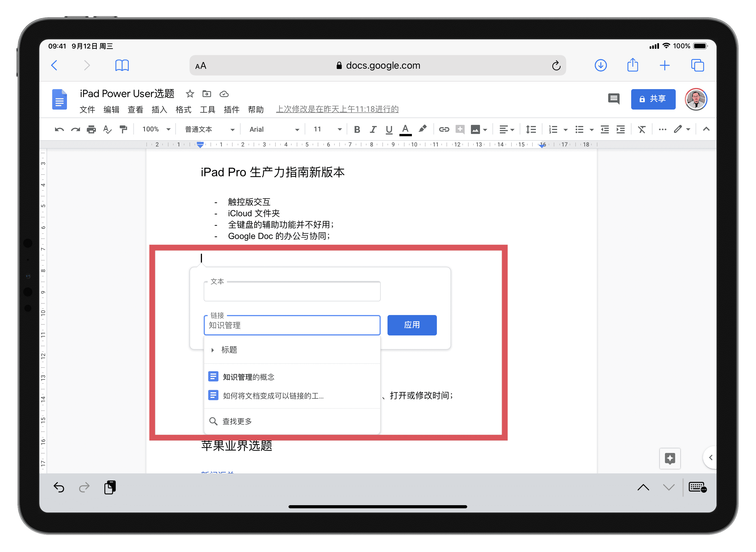The image size is (756, 552).
Task: Show more toolbar options
Action: click(x=662, y=129)
